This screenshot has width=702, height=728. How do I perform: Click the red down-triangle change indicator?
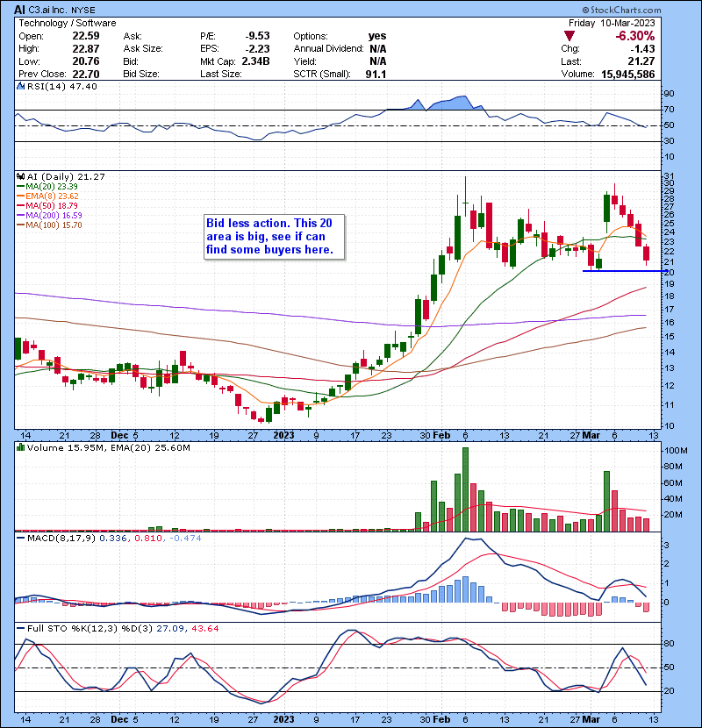[x=569, y=36]
